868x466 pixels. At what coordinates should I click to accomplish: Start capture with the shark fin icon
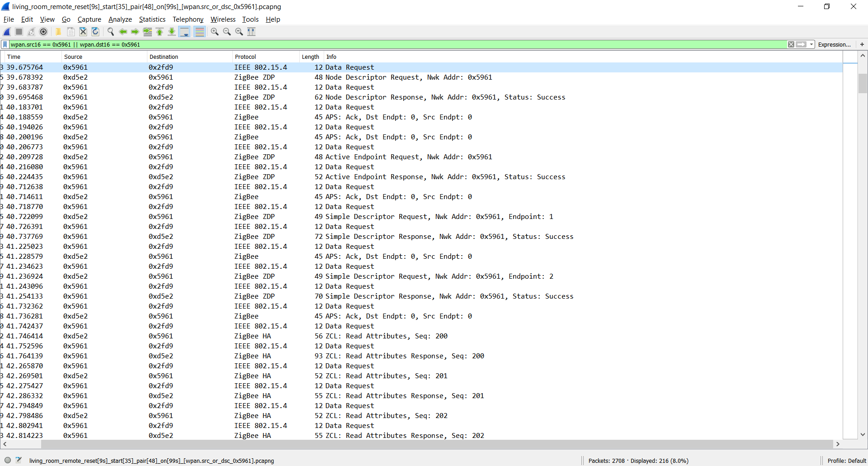(x=7, y=32)
